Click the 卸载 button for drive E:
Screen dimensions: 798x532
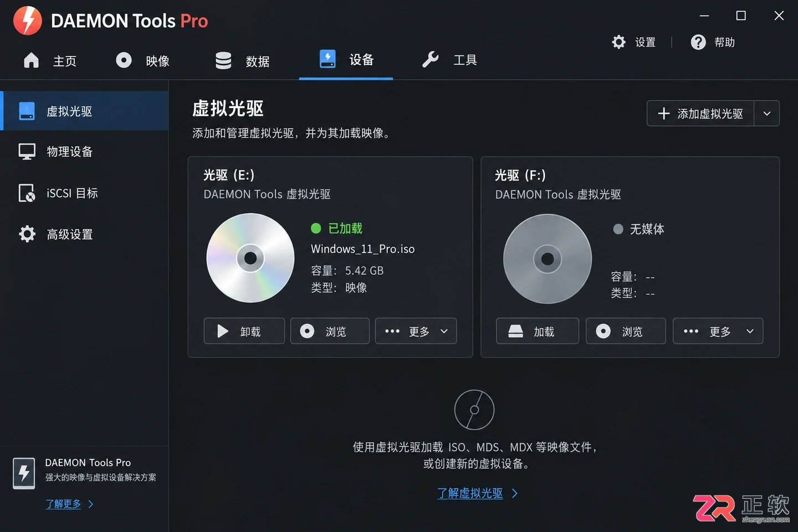pyautogui.click(x=244, y=331)
